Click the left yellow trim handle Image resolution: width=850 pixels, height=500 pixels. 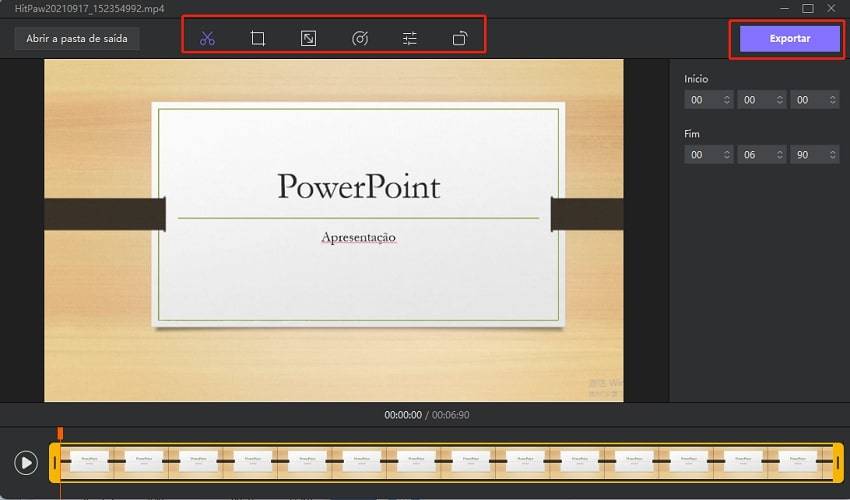click(x=55, y=463)
